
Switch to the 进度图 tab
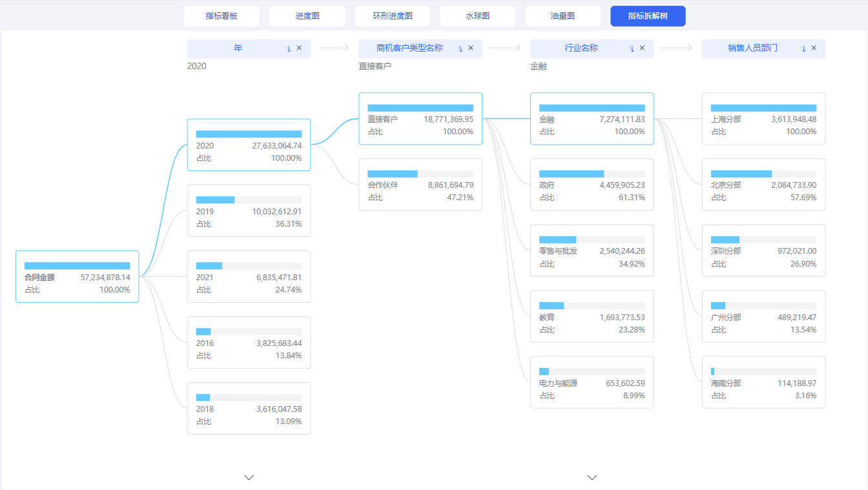(x=307, y=16)
